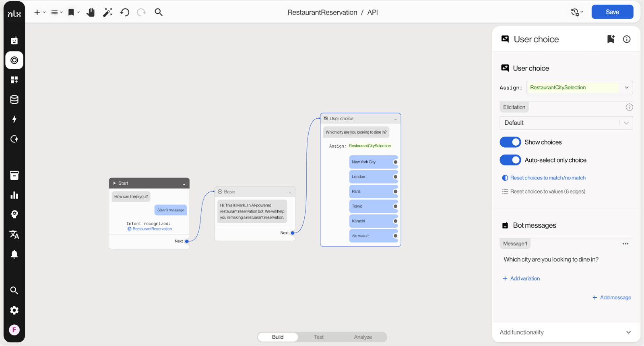
Task: Select the hand pan tool
Action: click(91, 12)
